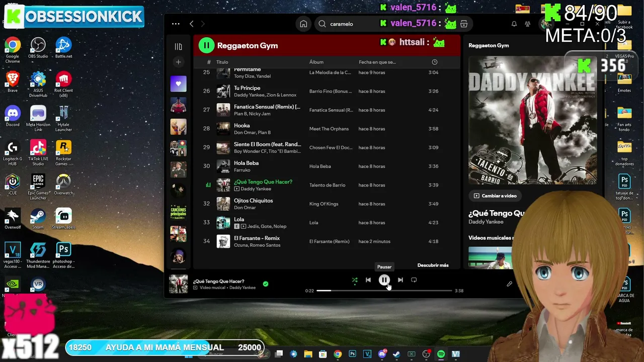The image size is (644, 362).
Task: Collapse the Your Library sidebar icon
Action: 178,46
